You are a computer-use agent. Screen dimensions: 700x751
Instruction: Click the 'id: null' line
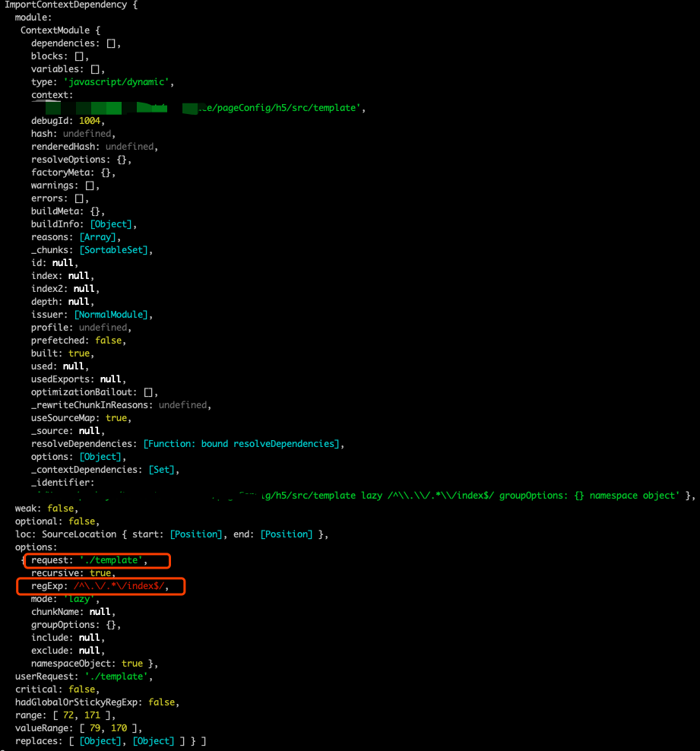click(55, 263)
